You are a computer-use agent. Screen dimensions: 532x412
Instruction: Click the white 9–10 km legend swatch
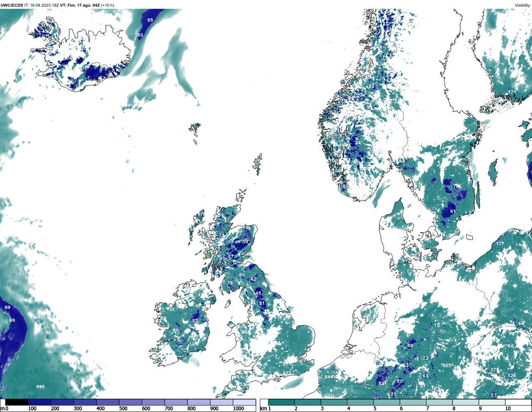coord(492,402)
